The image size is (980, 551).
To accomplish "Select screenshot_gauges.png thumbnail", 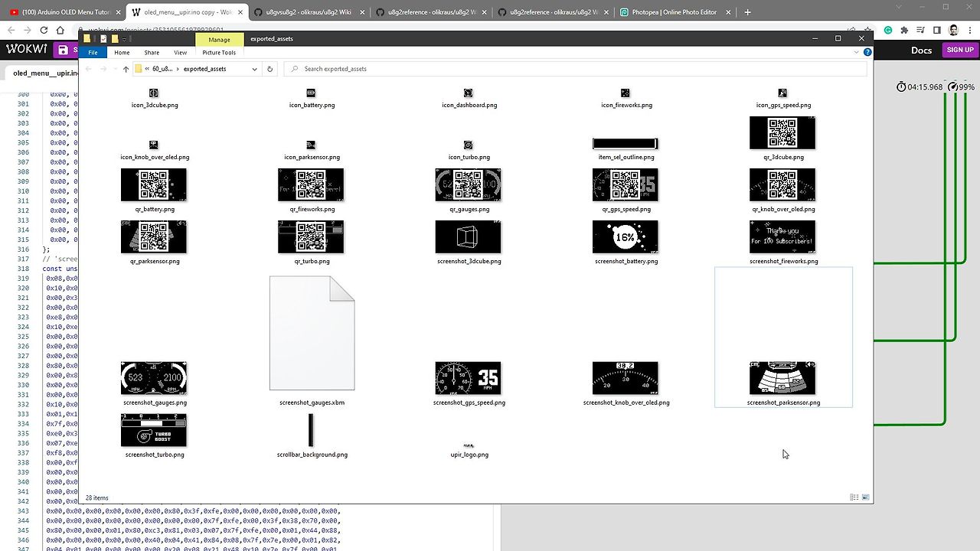I will (154, 378).
